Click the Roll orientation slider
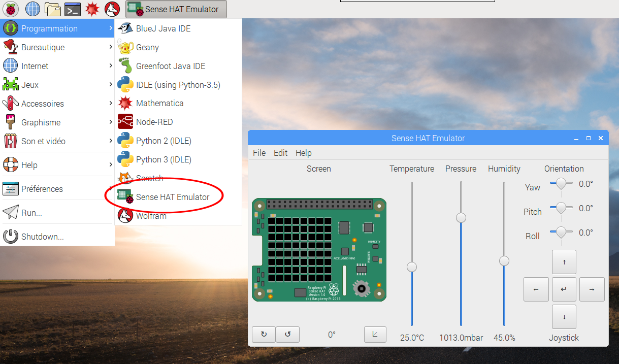The height and width of the screenshot is (364, 619). tap(561, 232)
